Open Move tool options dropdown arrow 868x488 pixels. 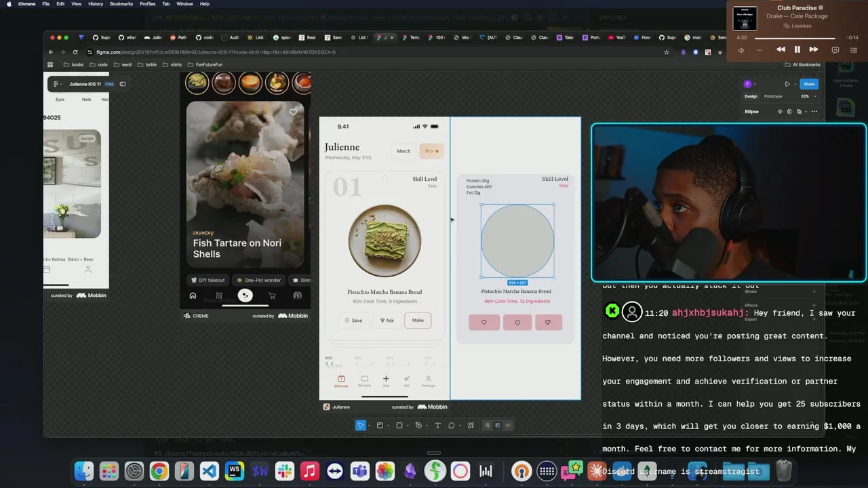click(369, 426)
